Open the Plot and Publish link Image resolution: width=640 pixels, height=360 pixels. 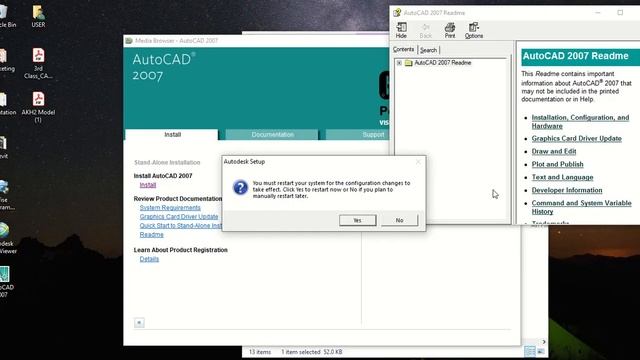click(x=558, y=164)
